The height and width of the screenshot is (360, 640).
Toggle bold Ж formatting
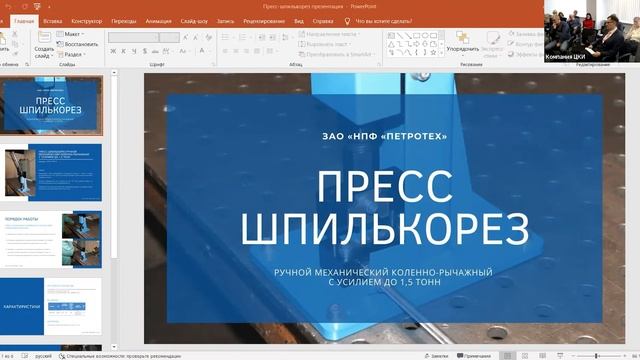tap(113, 51)
